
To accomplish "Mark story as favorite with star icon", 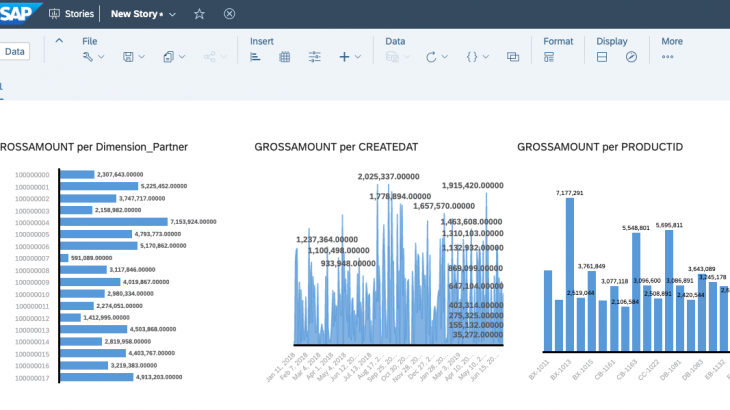I will point(199,14).
